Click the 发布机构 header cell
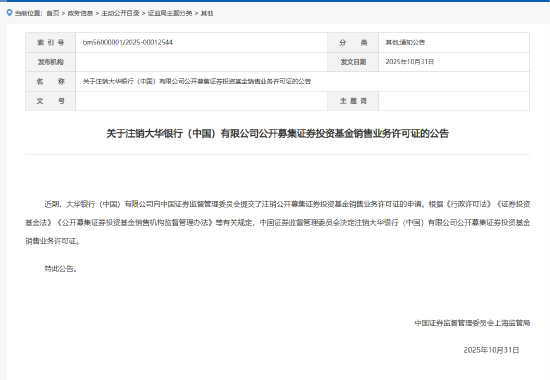The height and width of the screenshot is (380, 550). click(51, 62)
